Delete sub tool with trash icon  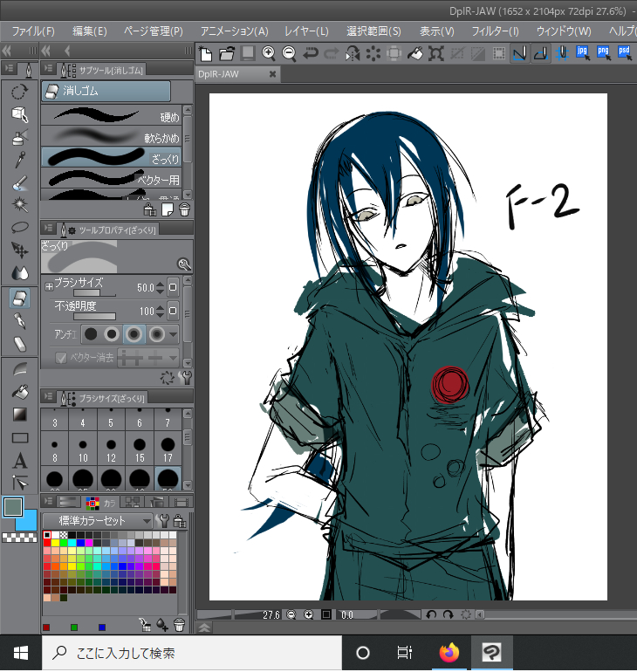[x=184, y=210]
